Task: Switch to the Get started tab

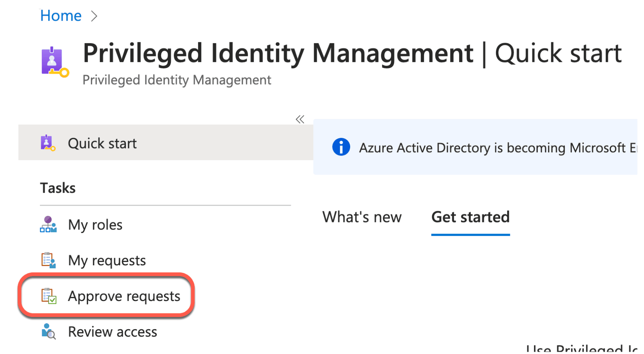Action: (470, 217)
